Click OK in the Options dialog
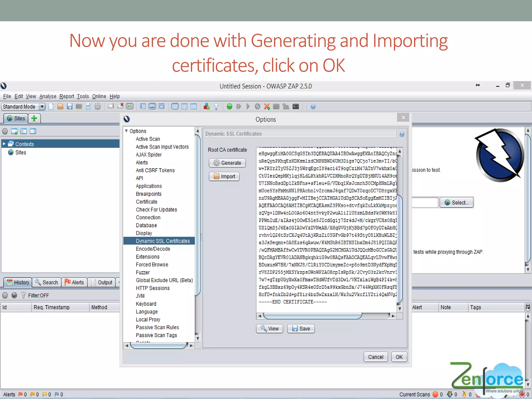 click(x=399, y=357)
